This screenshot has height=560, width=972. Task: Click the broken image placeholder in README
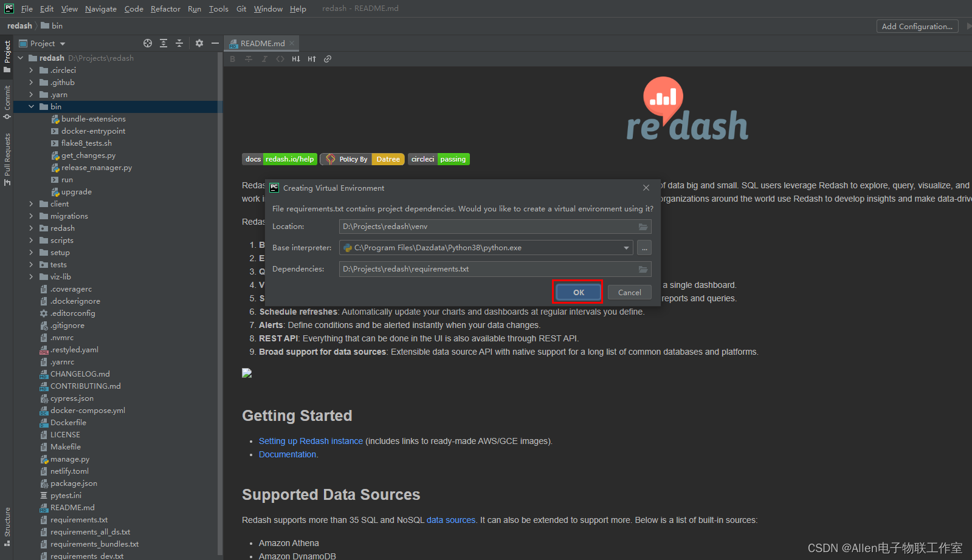click(x=247, y=373)
